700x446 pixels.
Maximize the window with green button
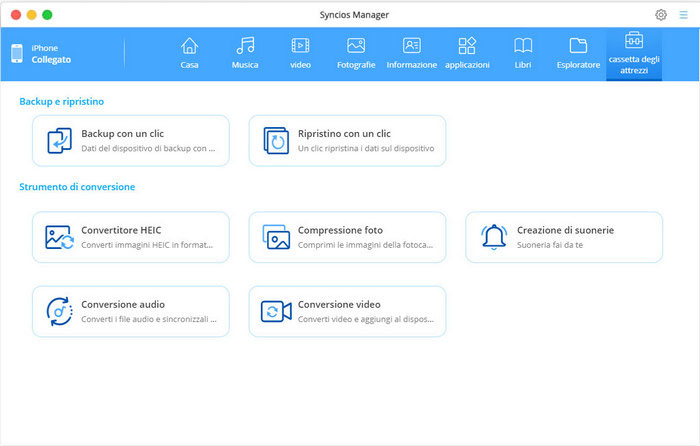(47, 15)
